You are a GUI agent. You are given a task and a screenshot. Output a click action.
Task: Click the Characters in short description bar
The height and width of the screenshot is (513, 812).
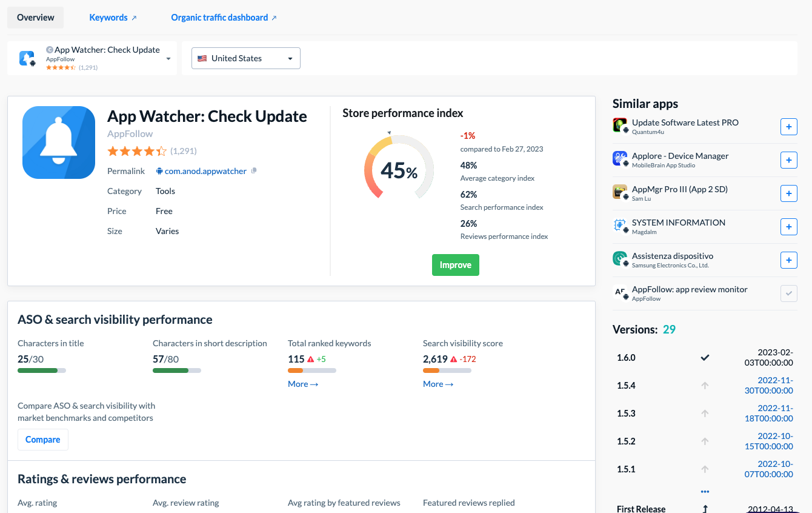click(177, 370)
